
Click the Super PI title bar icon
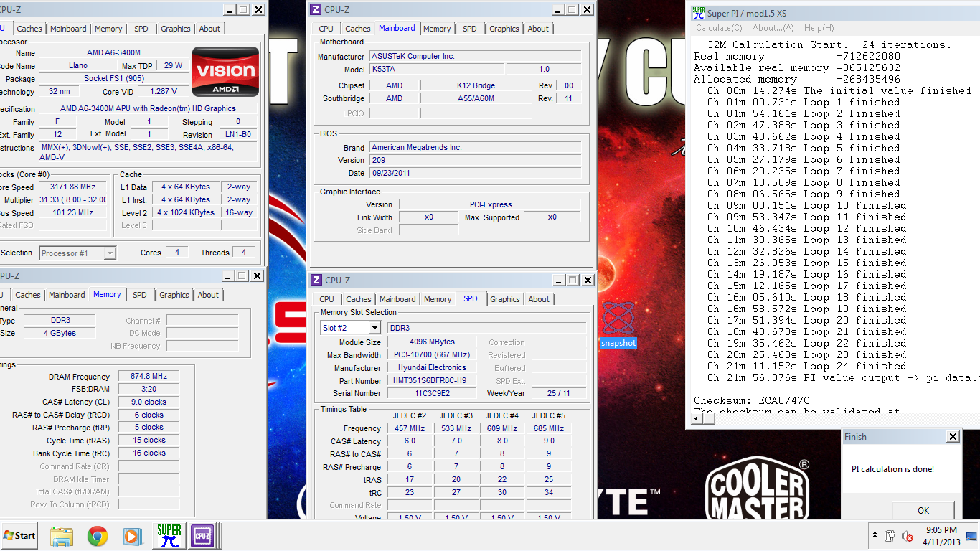pos(697,12)
